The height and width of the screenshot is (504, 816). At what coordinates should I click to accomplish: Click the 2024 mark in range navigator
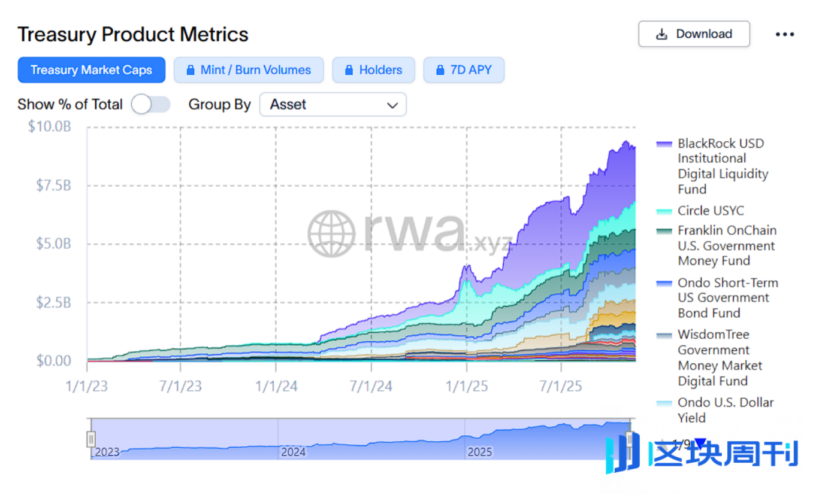point(293,451)
